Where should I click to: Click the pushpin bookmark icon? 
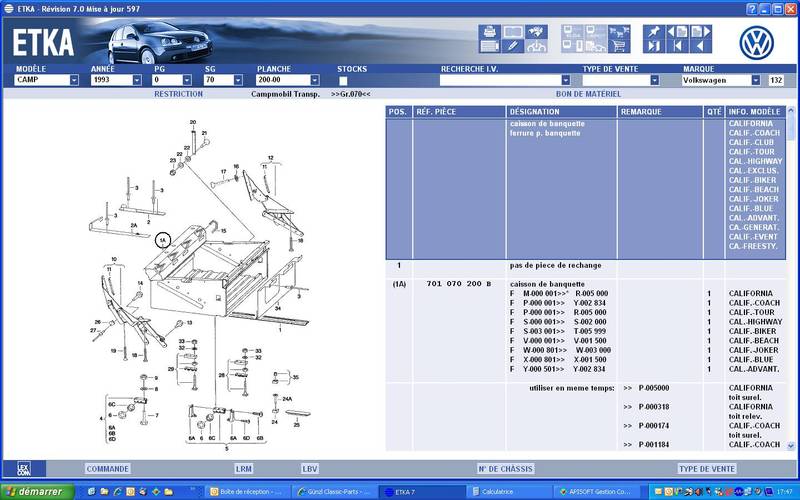(x=654, y=32)
